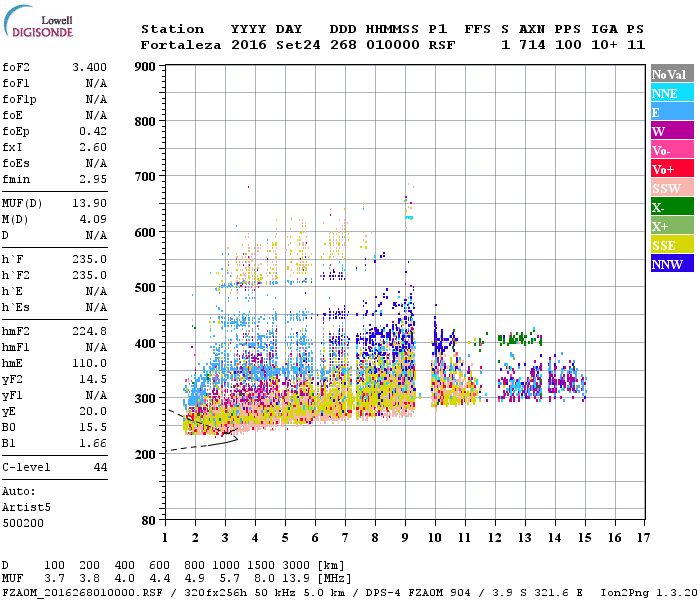Viewport: 700px width, 600px height.
Task: Select the Vo- pink legend swatch
Action: (672, 150)
